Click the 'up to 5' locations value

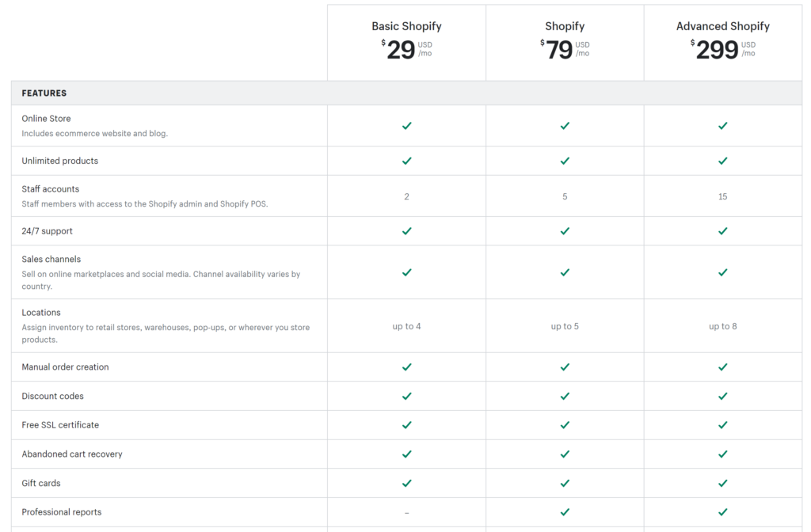[565, 326]
